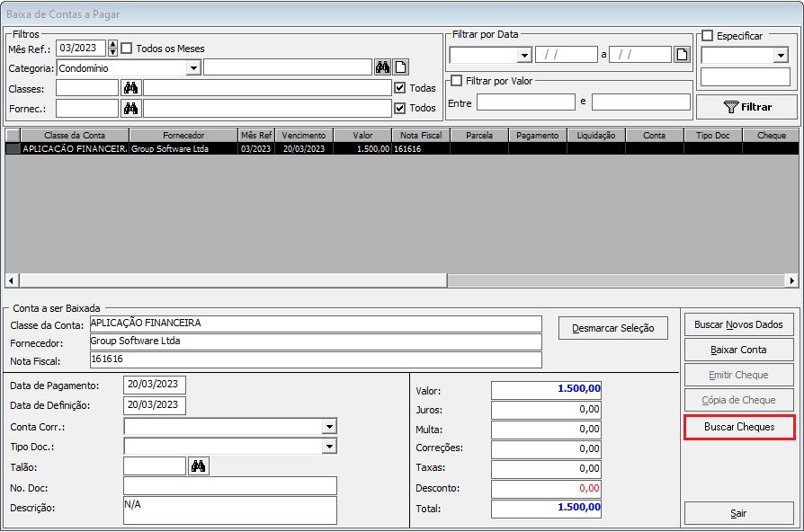This screenshot has height=532, width=804.
Task: Click the Mês Ref. input field
Action: pyautogui.click(x=81, y=49)
